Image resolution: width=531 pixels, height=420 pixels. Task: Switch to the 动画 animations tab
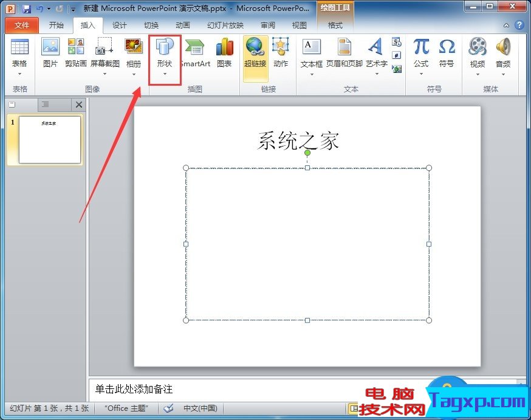tap(183, 25)
